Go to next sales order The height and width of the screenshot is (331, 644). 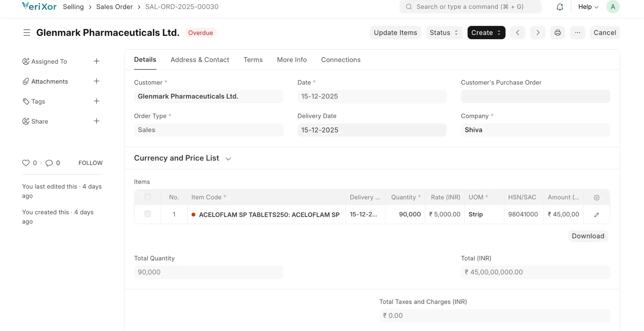click(x=537, y=33)
